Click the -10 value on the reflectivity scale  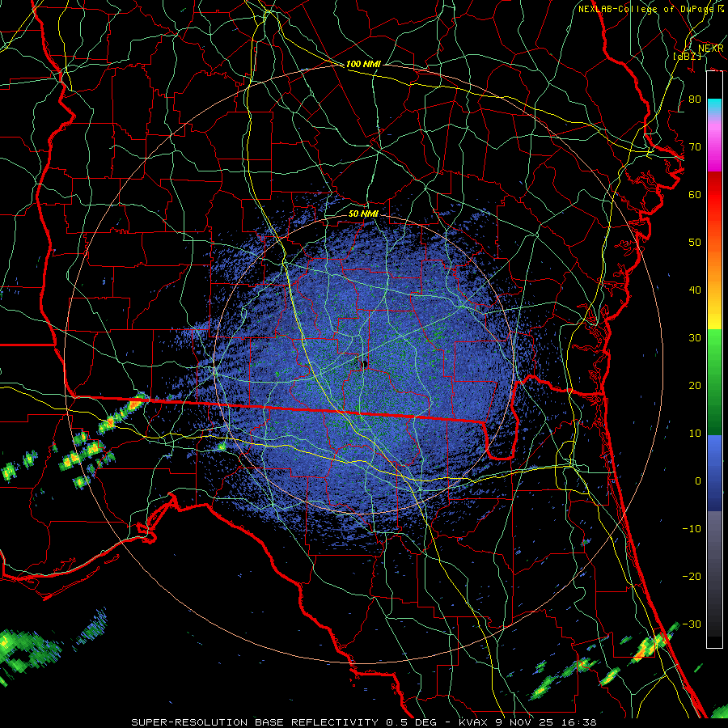coord(692,529)
